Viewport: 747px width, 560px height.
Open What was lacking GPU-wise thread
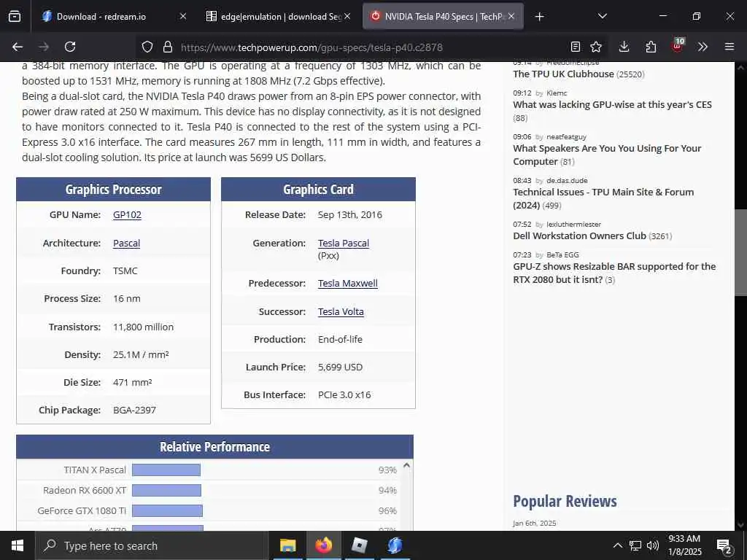click(612, 104)
